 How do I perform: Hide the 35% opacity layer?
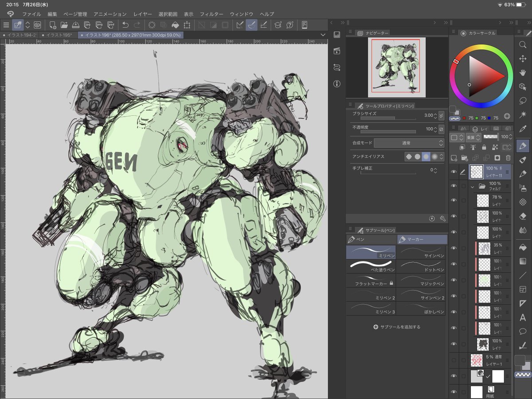coord(453,248)
